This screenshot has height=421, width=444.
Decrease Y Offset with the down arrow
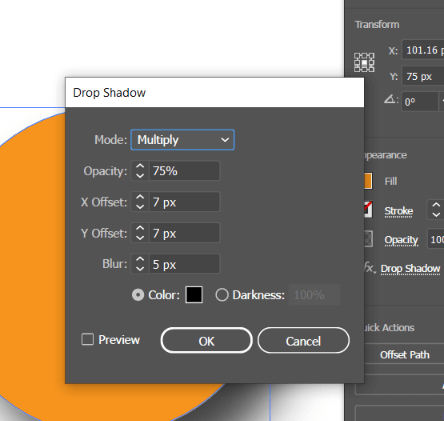140,238
